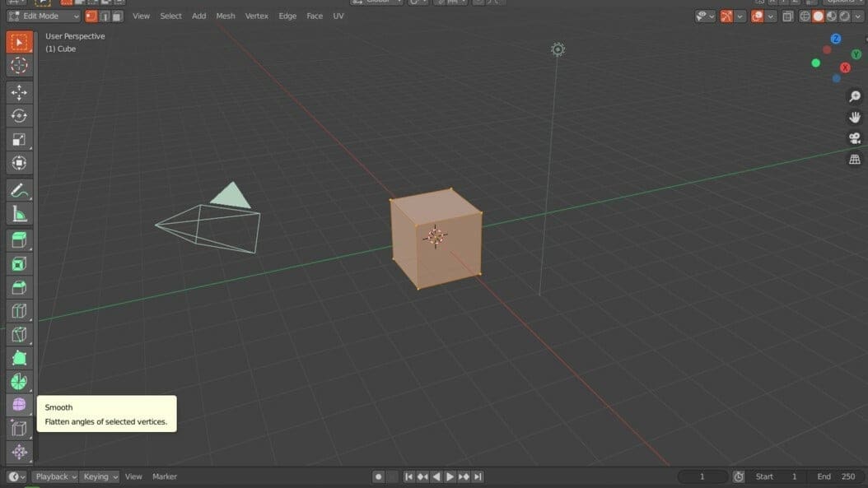This screenshot has height=488, width=868.
Task: Open the Edge menu
Action: pyautogui.click(x=287, y=16)
